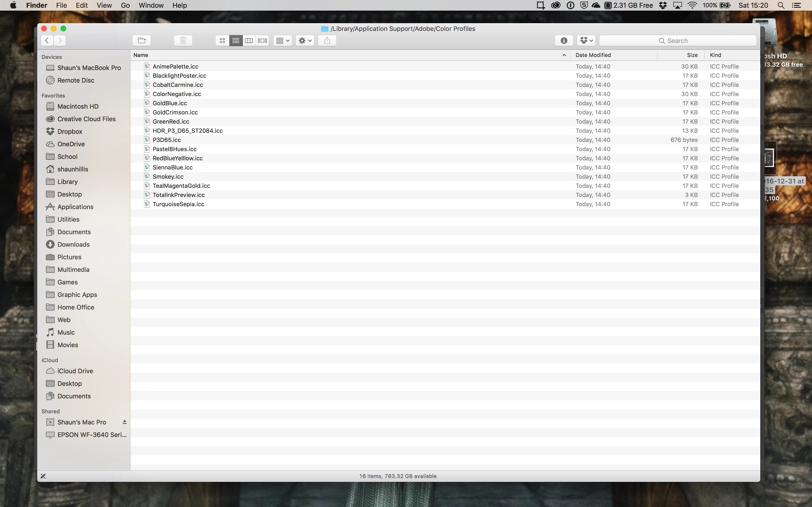The height and width of the screenshot is (507, 812).
Task: Click the Share toolbar button
Action: coord(327,41)
